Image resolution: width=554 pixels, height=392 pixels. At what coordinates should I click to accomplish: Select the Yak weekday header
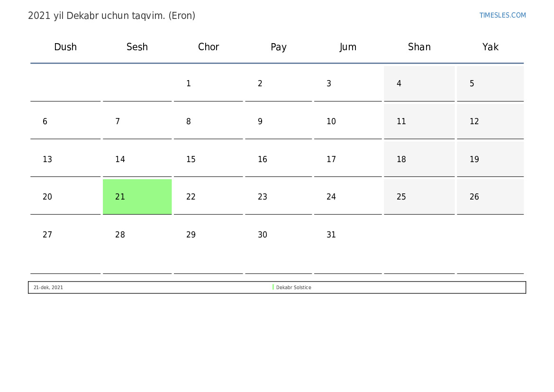point(490,47)
